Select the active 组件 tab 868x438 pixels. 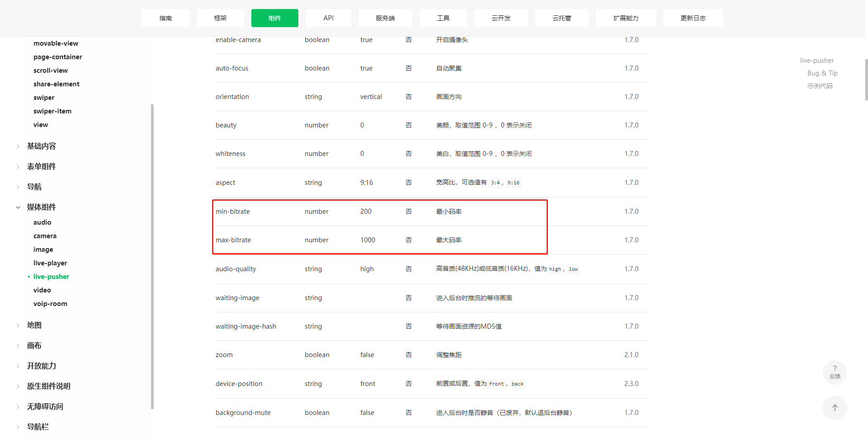coord(275,18)
